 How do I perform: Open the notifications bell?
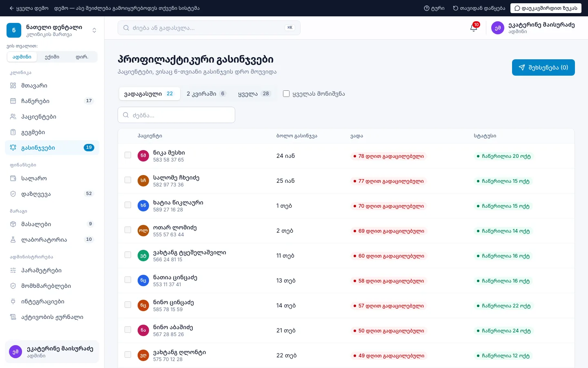pos(474,28)
